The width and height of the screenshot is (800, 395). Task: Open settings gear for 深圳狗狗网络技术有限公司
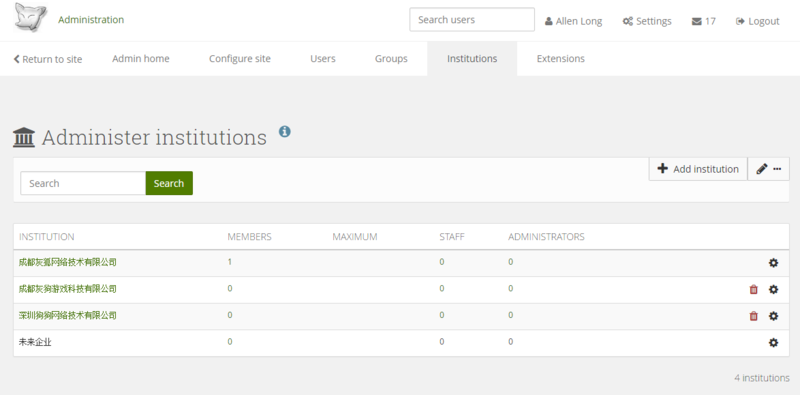[773, 316]
